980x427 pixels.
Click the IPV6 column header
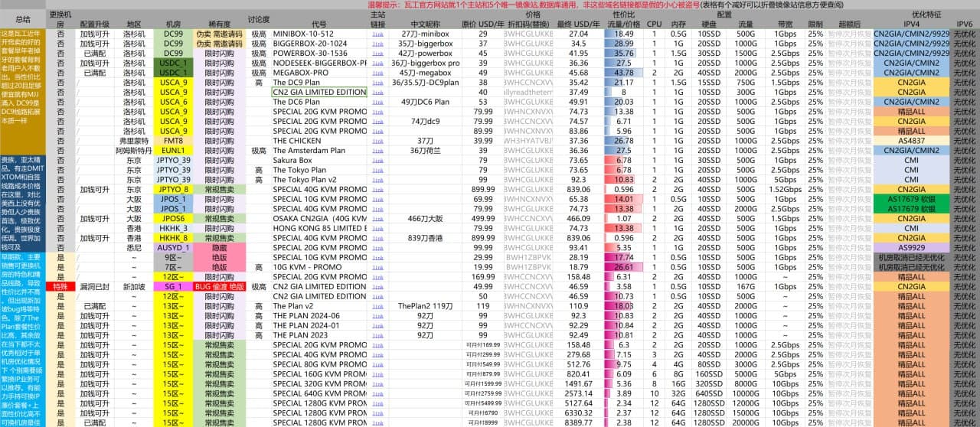tap(964, 24)
